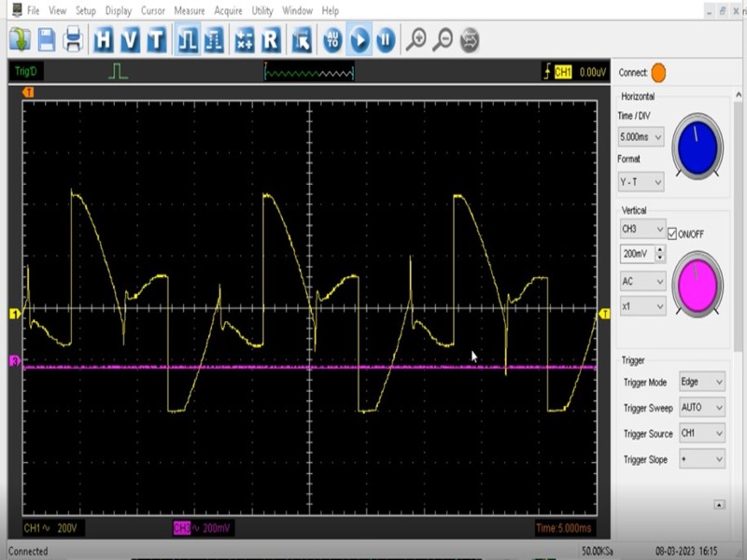Screen dimensions: 747x560
Task: Click the waveform overview thumbnail
Action: click(309, 72)
